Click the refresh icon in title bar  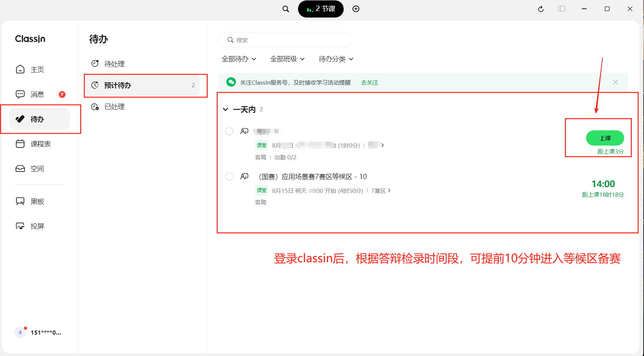pyautogui.click(x=540, y=9)
